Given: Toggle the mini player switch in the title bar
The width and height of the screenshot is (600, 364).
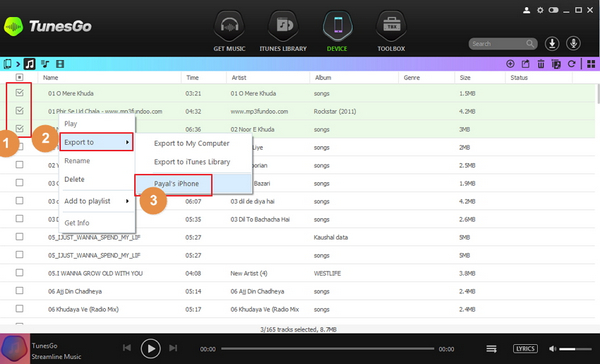Looking at the screenshot, I should (x=553, y=10).
